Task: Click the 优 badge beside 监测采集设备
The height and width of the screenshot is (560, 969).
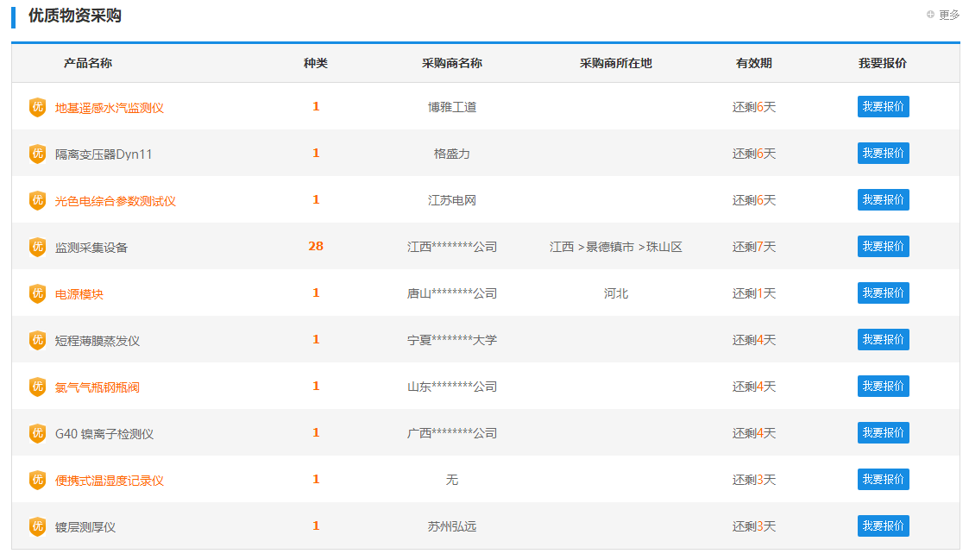Action: (37, 247)
